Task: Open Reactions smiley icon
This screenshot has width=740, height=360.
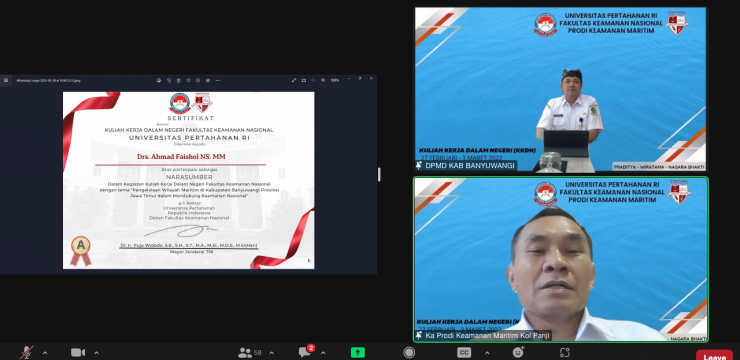Action: (518, 352)
